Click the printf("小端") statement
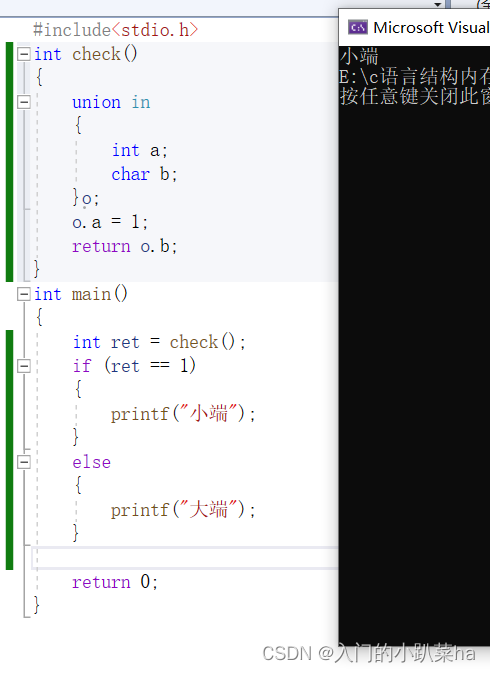This screenshot has width=490, height=673. click(183, 414)
